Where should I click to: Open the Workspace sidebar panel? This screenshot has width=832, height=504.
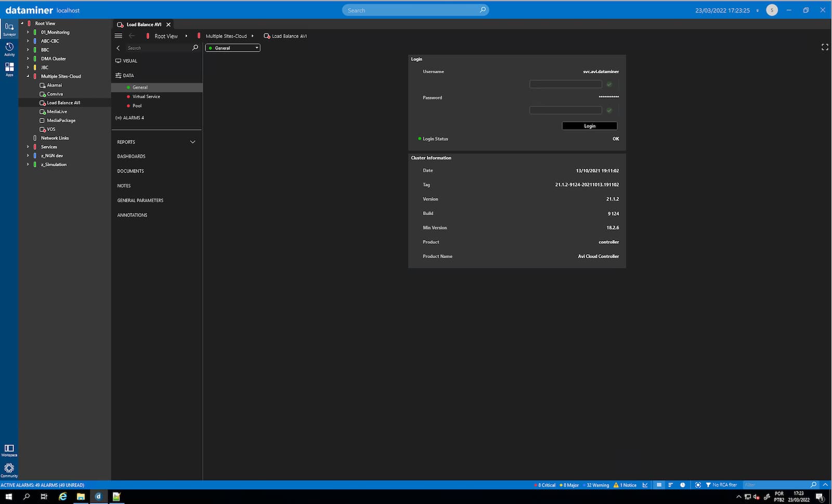(9, 450)
